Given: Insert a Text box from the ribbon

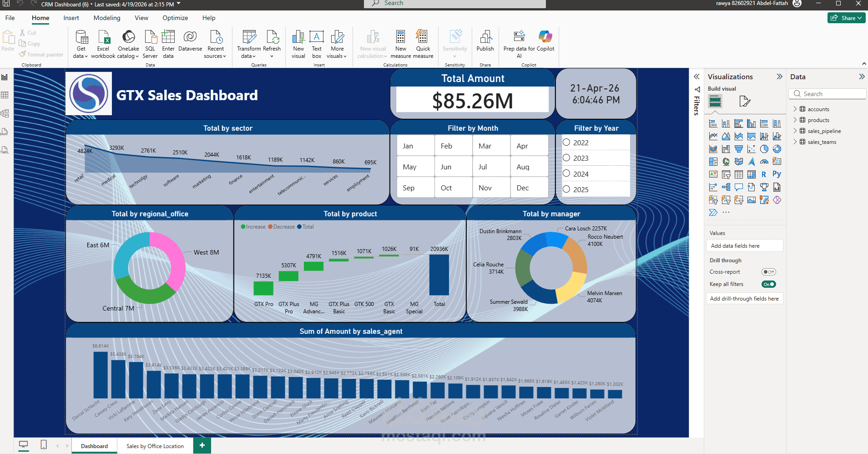Looking at the screenshot, I should click(317, 44).
